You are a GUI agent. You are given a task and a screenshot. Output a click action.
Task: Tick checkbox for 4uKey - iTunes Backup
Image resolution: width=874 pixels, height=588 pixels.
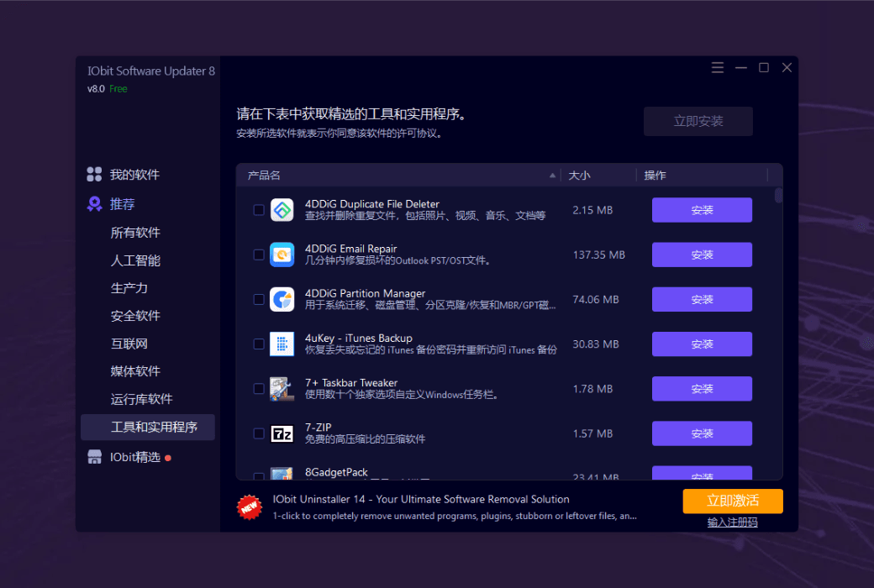(259, 344)
